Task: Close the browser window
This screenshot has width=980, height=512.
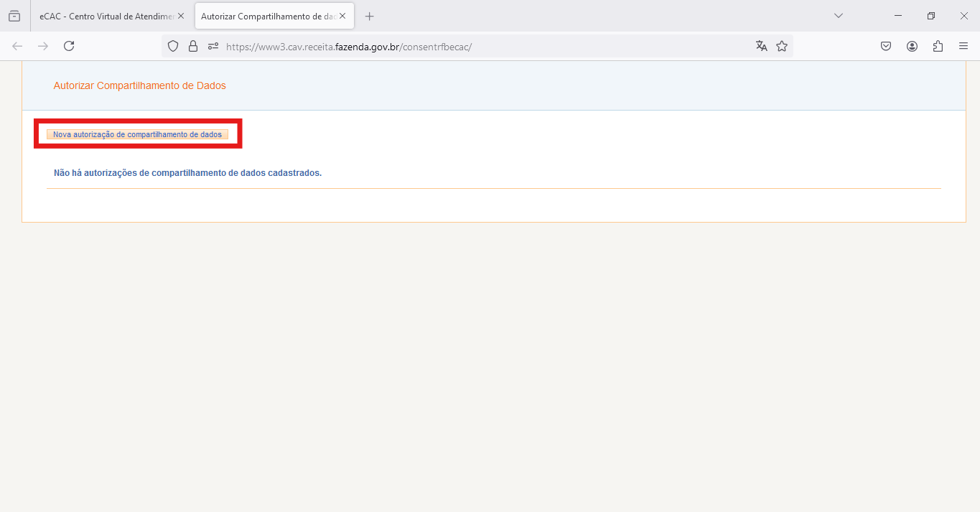Action: tap(963, 16)
